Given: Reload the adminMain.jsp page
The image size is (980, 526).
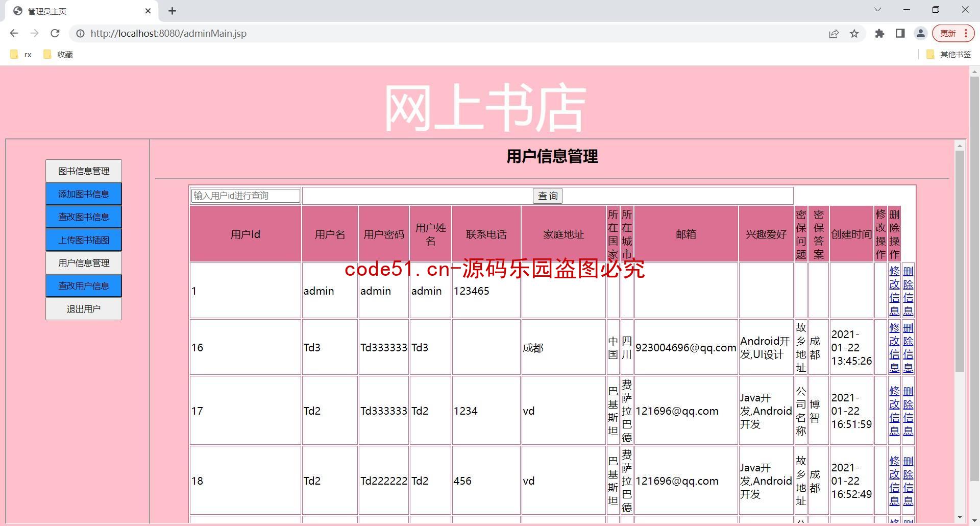Looking at the screenshot, I should coord(55,33).
